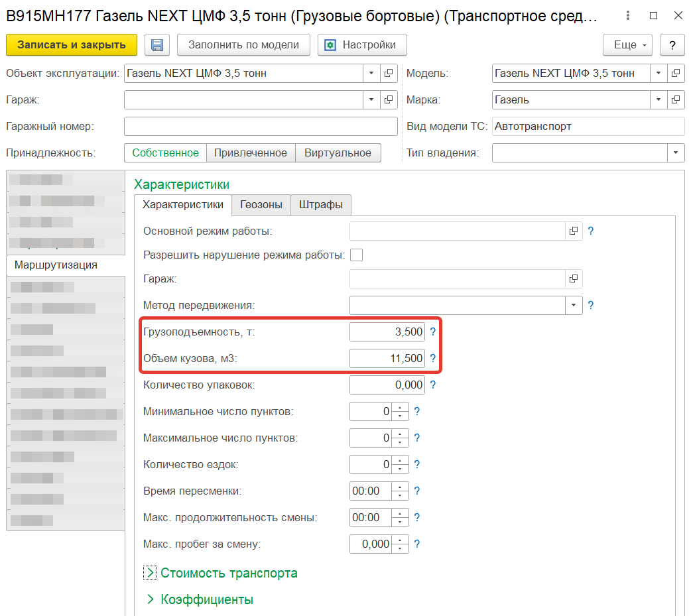Switch to the Геозоны tab

261,205
